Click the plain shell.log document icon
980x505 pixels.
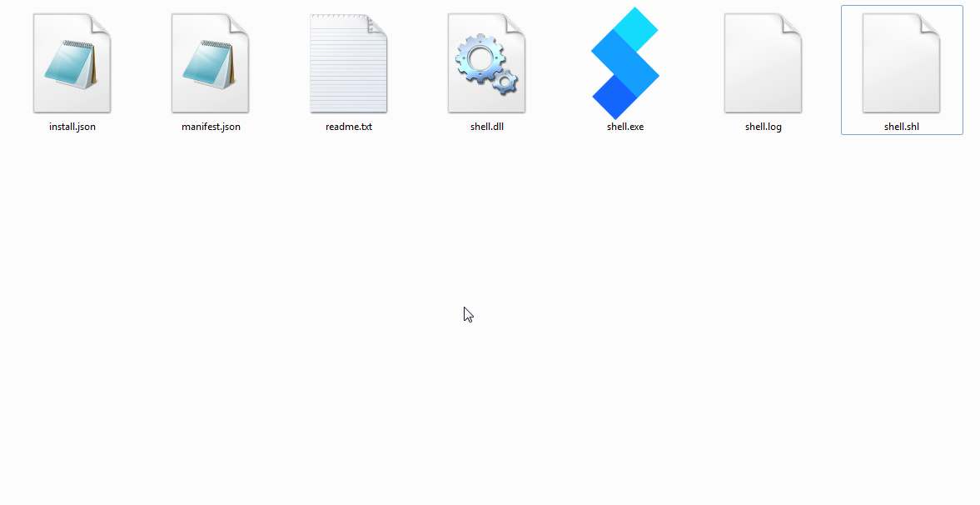tap(763, 62)
